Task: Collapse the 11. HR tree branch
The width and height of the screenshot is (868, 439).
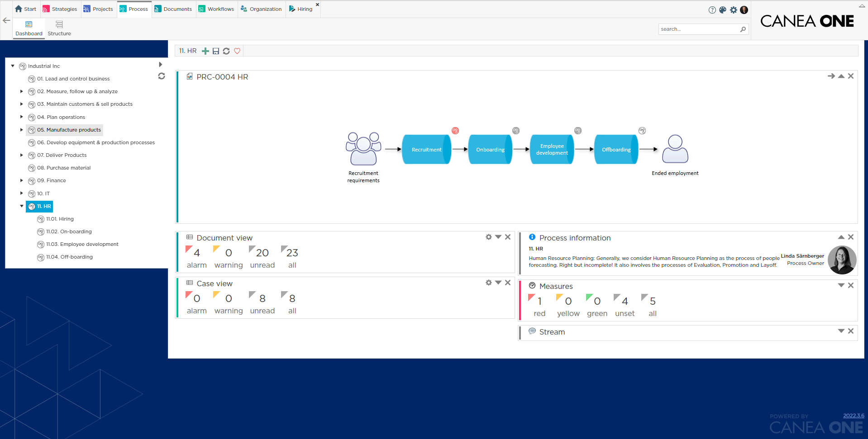Action: click(x=22, y=206)
